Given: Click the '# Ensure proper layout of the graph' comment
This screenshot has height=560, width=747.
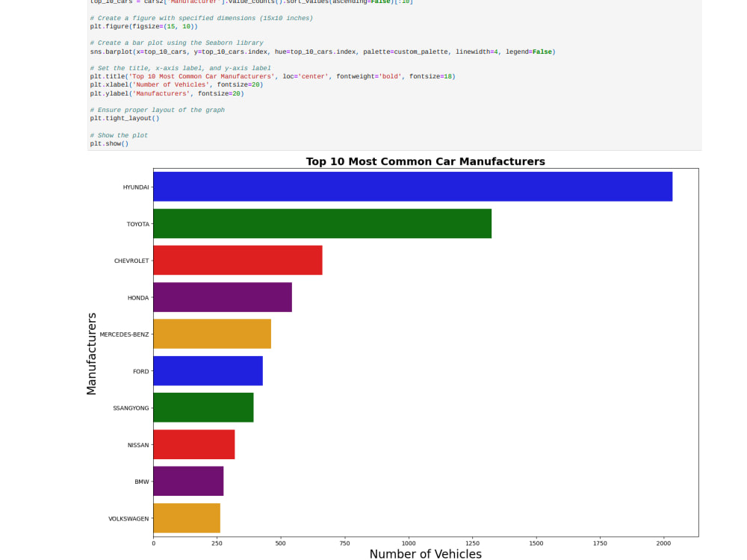Looking at the screenshot, I should coord(157,110).
